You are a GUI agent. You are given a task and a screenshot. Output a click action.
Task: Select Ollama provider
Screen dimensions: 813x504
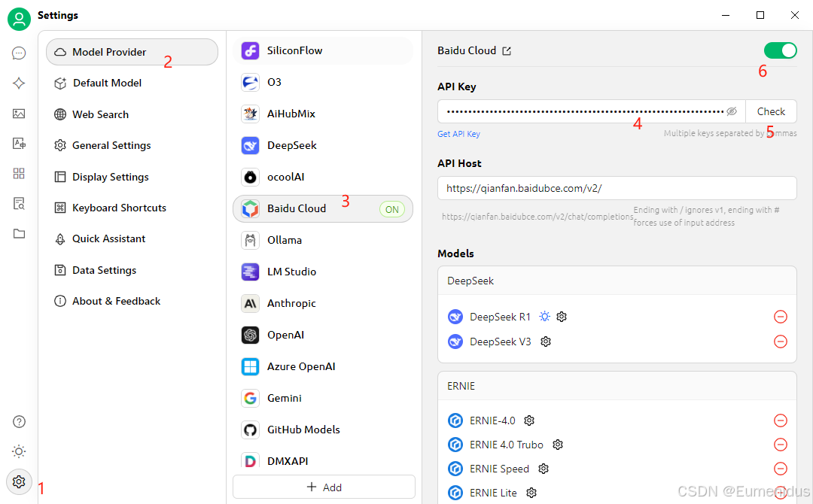(323, 240)
